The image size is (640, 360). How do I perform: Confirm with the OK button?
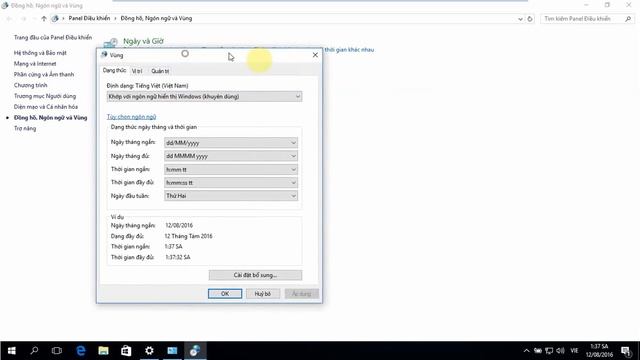point(225,293)
